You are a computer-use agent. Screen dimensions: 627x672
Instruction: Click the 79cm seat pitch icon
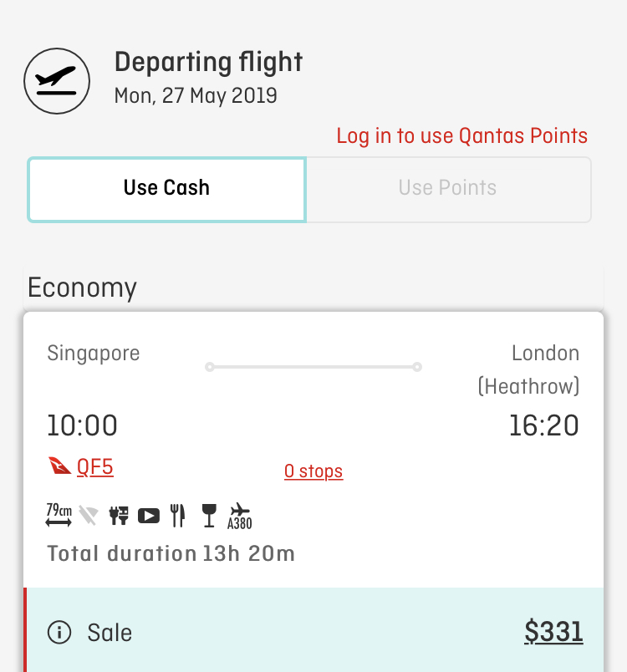pos(59,515)
